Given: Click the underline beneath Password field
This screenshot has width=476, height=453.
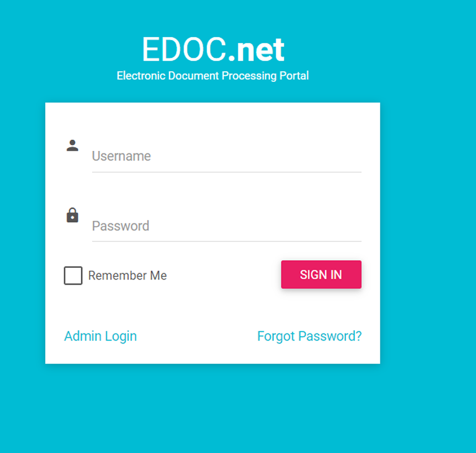Looking at the screenshot, I should click(x=226, y=241).
